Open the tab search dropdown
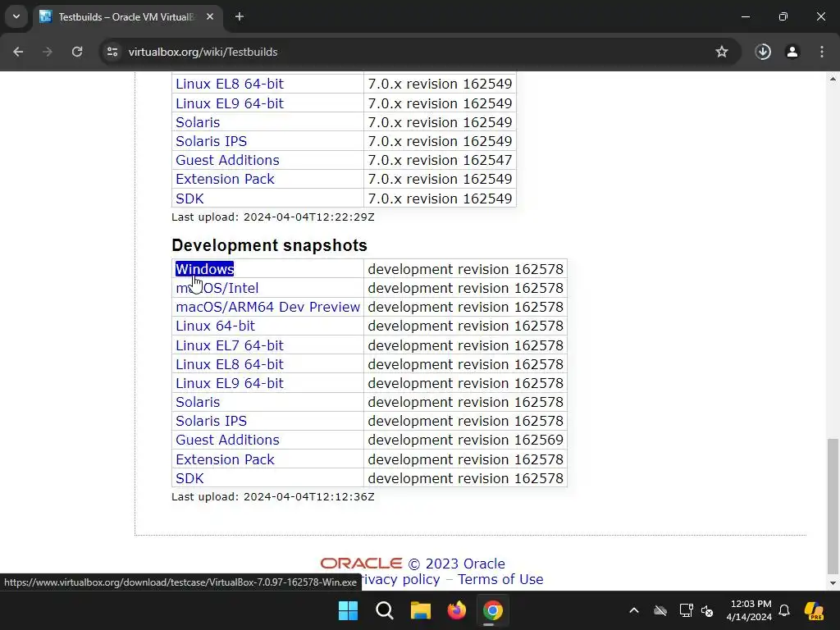Screen dimensions: 840x630 (x=16, y=16)
